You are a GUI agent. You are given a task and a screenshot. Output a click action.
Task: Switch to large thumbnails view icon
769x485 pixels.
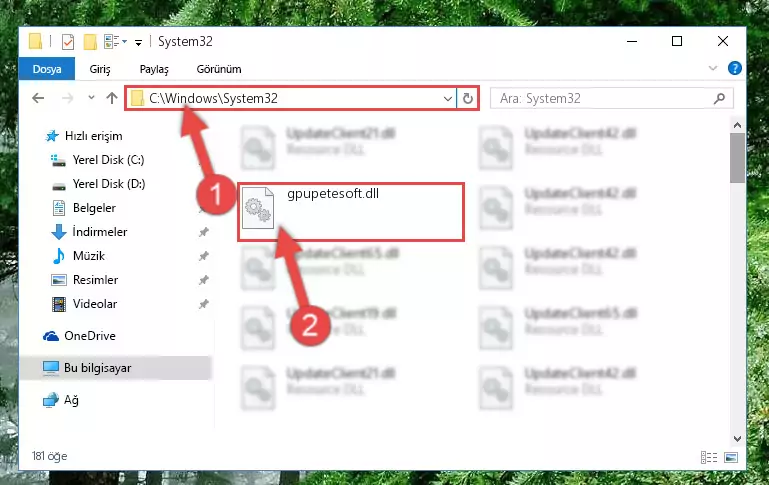[x=730, y=457]
